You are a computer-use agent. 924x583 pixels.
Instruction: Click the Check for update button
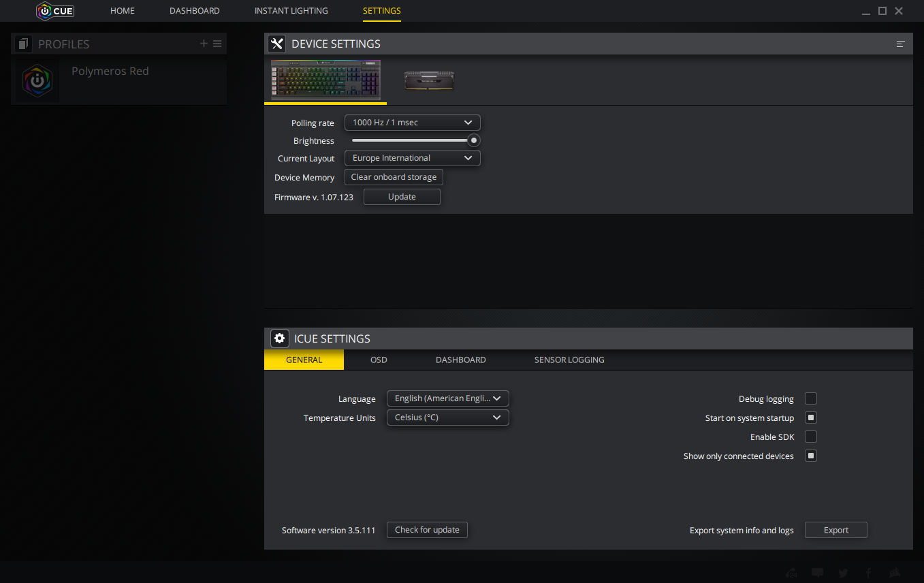point(427,530)
